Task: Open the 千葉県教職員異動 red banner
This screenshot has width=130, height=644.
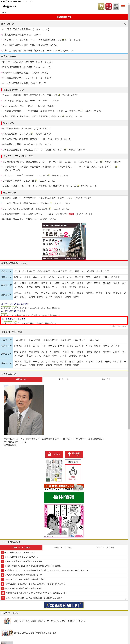Action: [x=64, y=17]
